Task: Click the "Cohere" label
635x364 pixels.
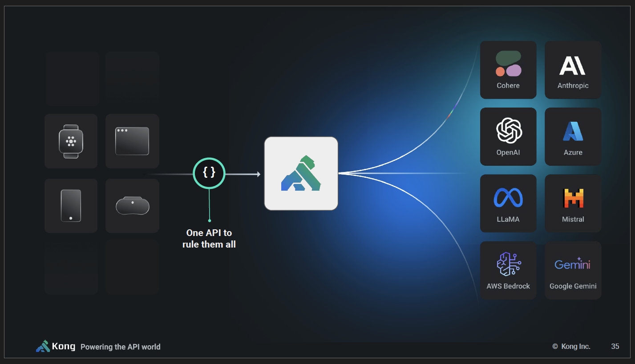Action: pyautogui.click(x=508, y=86)
